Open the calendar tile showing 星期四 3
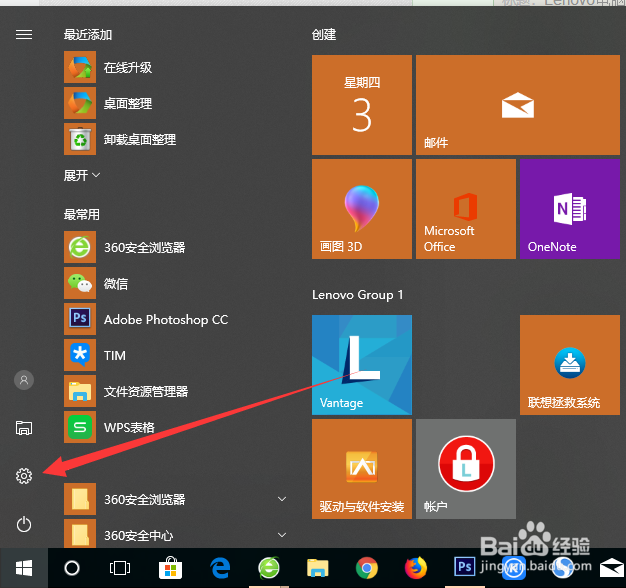Image resolution: width=626 pixels, height=588 pixels. click(x=362, y=105)
